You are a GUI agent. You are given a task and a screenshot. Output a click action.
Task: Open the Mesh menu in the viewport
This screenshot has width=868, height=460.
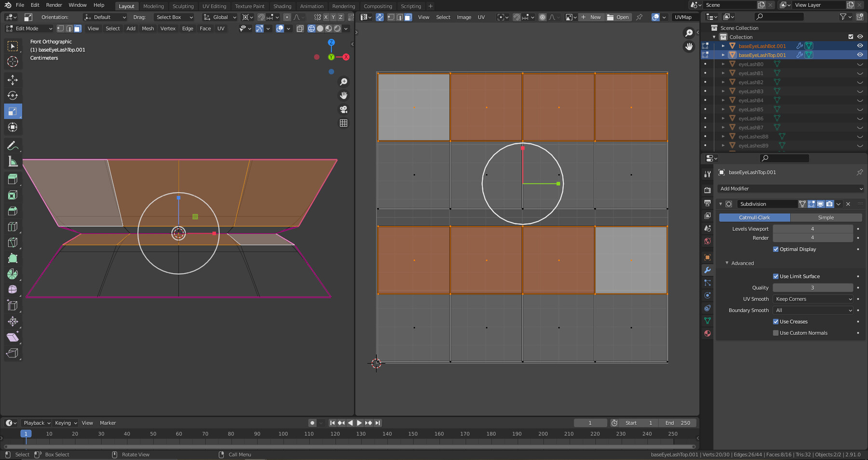pyautogui.click(x=148, y=28)
